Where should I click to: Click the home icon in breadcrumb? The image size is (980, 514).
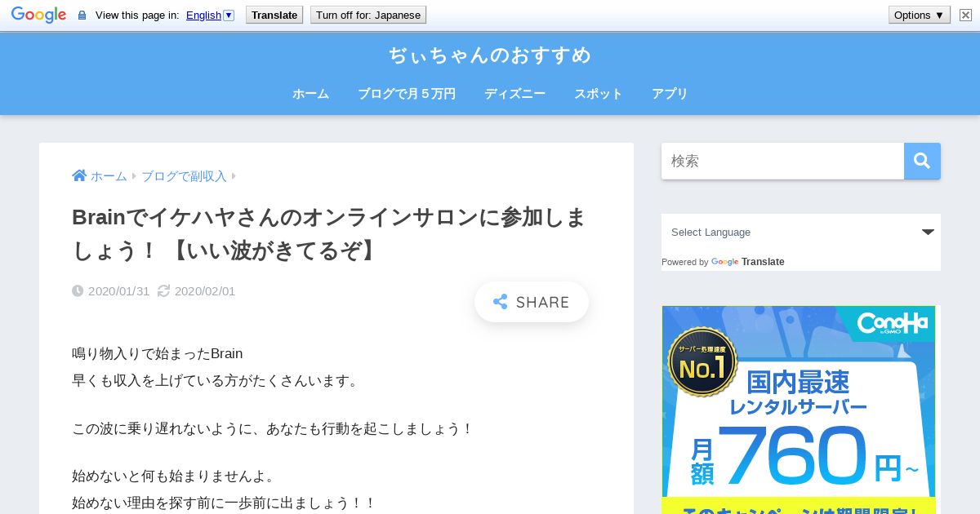(x=79, y=175)
